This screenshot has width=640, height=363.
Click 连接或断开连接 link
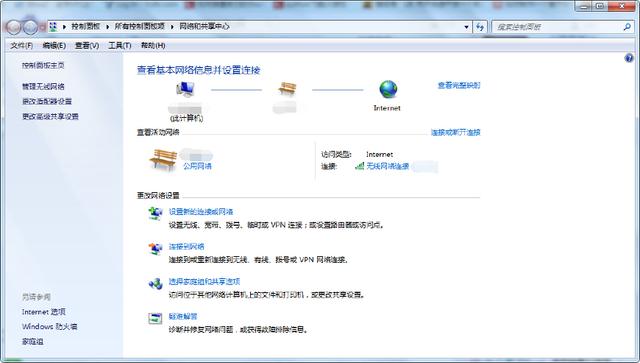[x=456, y=132]
